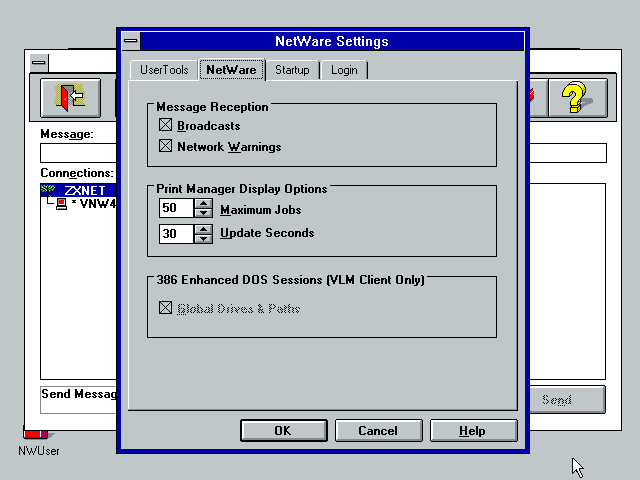Open NetWare Settings system menu box
Screen dimensions: 640x480
tap(131, 41)
